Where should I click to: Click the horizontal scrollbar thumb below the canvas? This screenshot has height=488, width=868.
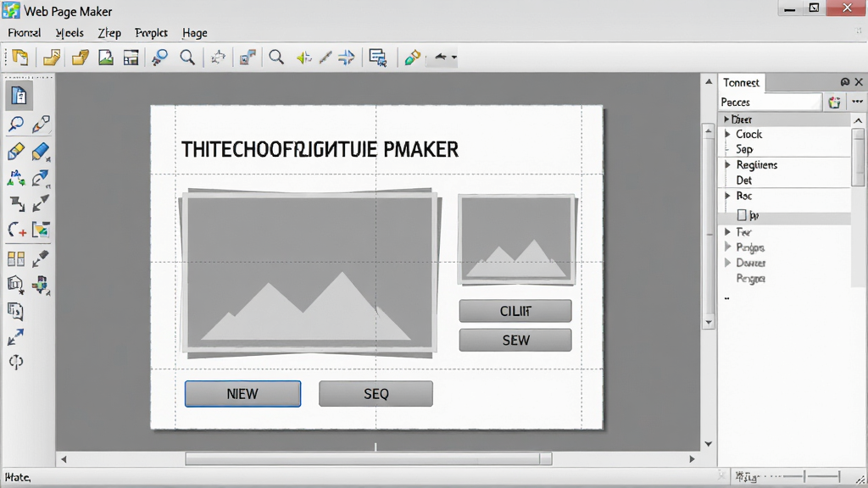369,458
